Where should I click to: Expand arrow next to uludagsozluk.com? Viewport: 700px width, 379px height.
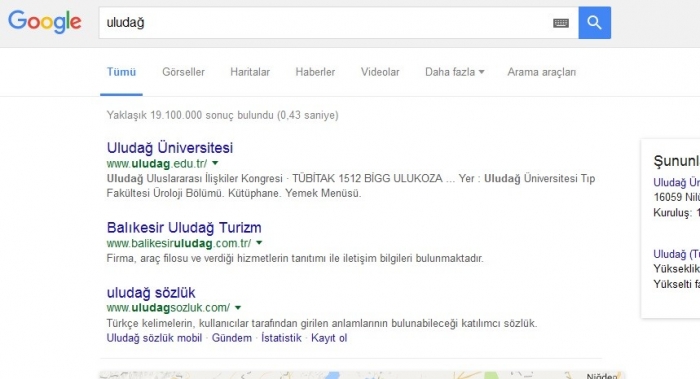(238, 308)
